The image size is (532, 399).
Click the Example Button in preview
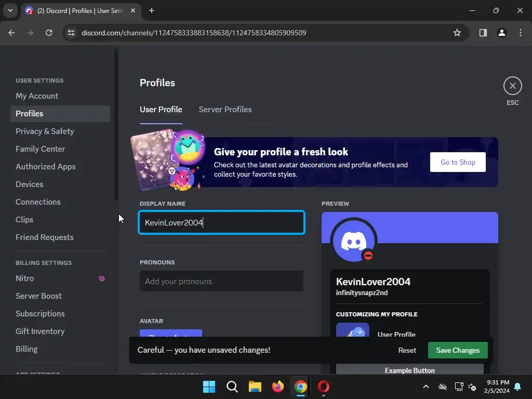(409, 370)
